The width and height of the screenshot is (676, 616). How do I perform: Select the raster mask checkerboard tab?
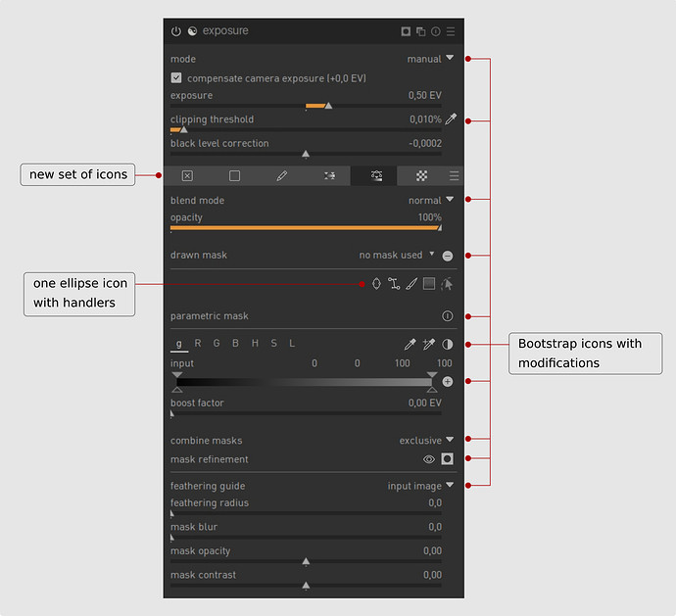coord(421,176)
